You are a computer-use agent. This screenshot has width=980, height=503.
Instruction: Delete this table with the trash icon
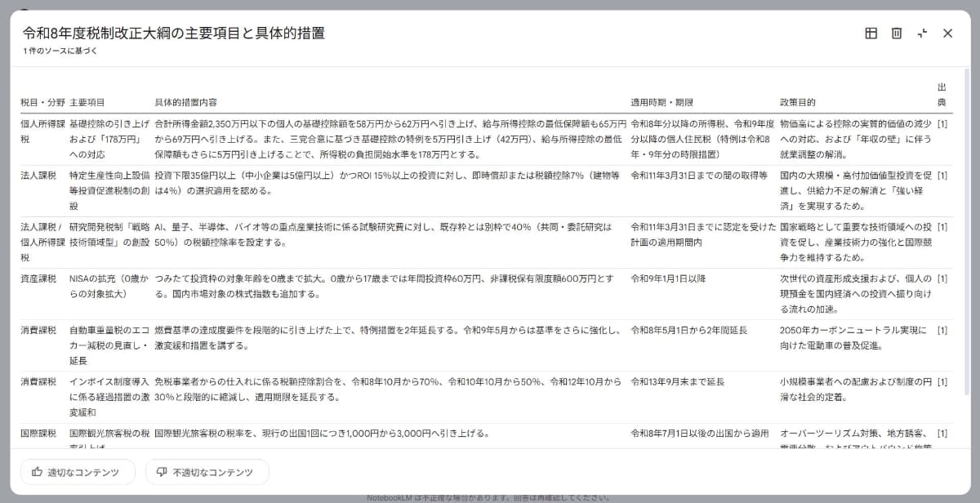click(897, 33)
